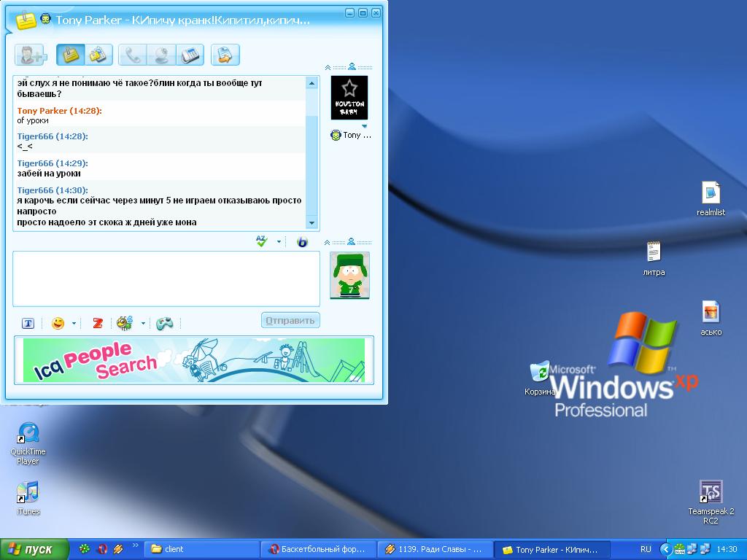Viewport: 747px width, 560px height.
Task: Collapse your own avatar panel chevron
Action: (328, 242)
